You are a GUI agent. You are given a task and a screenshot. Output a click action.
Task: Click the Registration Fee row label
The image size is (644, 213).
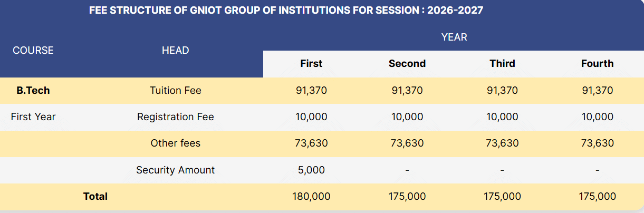pyautogui.click(x=176, y=117)
